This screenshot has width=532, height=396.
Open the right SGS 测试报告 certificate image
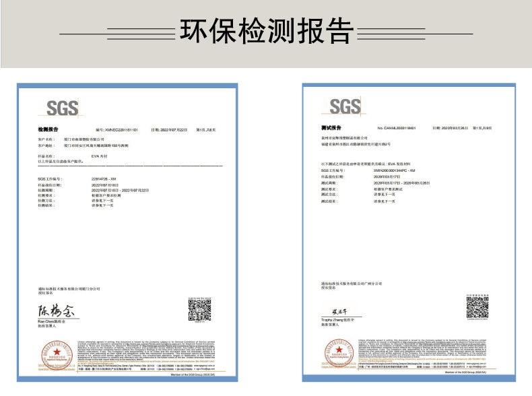coord(409,232)
